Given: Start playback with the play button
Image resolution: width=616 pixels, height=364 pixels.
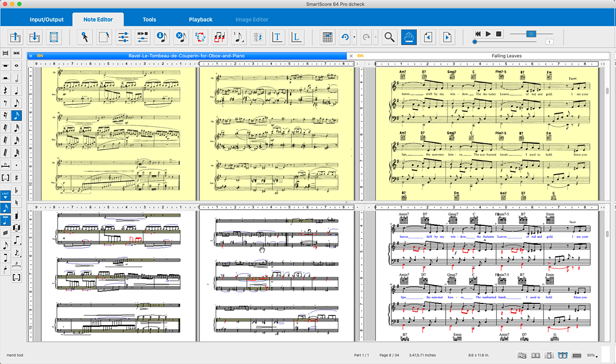Looking at the screenshot, I should [x=488, y=34].
